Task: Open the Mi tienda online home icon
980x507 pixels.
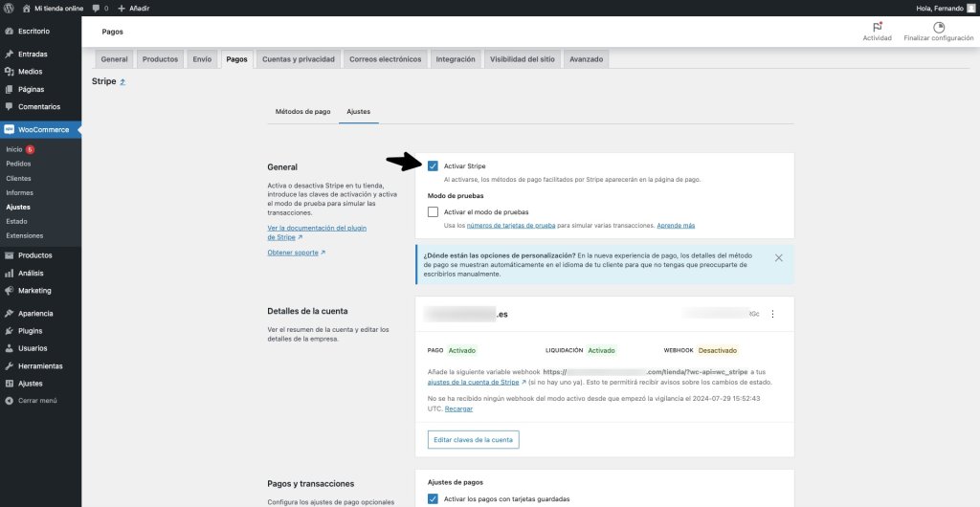Action: click(x=26, y=8)
